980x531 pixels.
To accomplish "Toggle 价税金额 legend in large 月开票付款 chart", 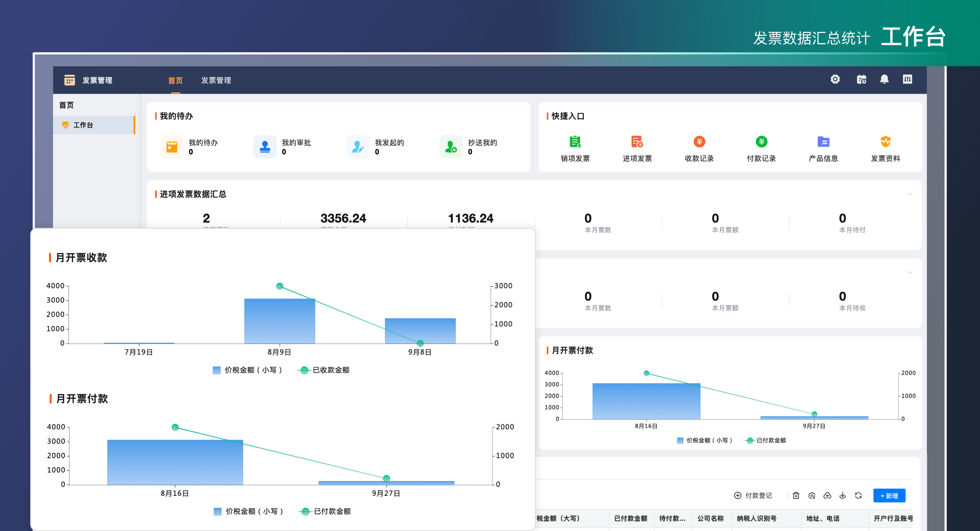I will coord(248,511).
